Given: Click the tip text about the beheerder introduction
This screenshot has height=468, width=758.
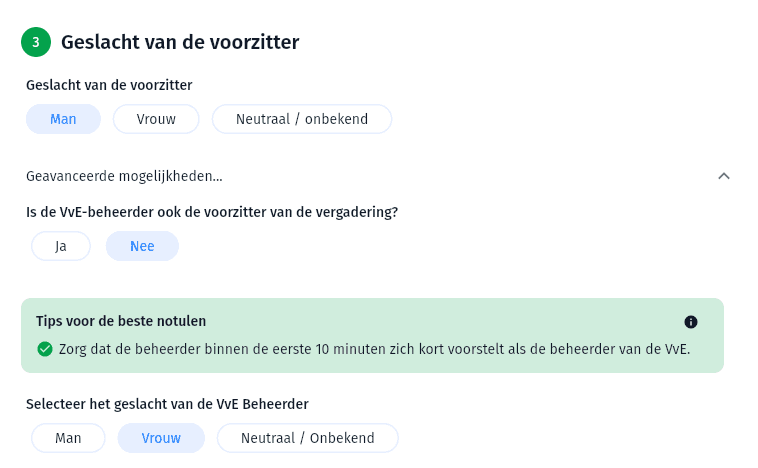Looking at the screenshot, I should point(375,349).
